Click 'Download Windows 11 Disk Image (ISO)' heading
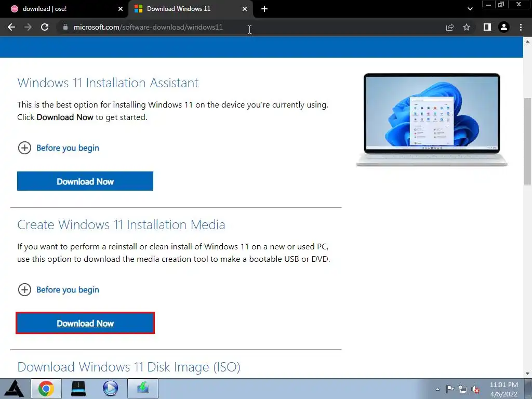 pos(129,367)
